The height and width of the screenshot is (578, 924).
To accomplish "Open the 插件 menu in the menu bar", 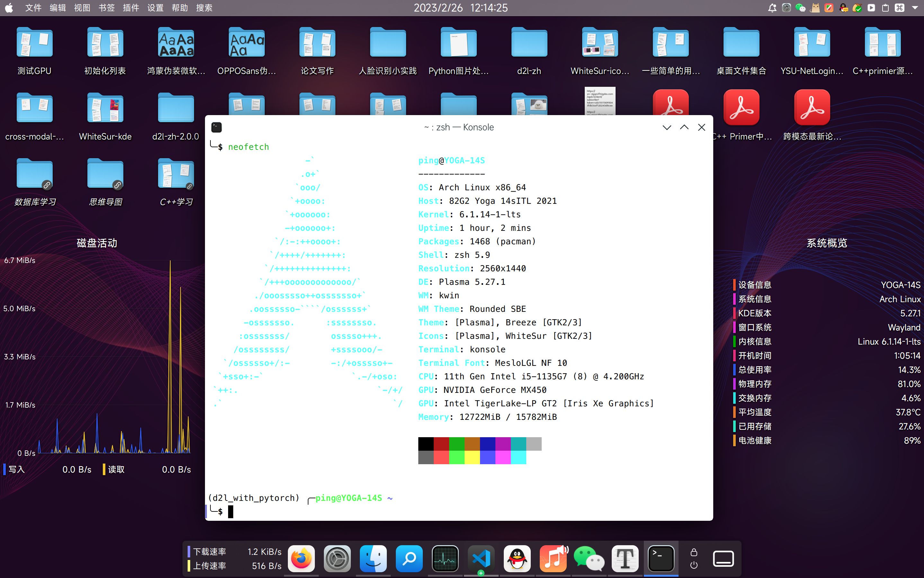I will click(131, 8).
